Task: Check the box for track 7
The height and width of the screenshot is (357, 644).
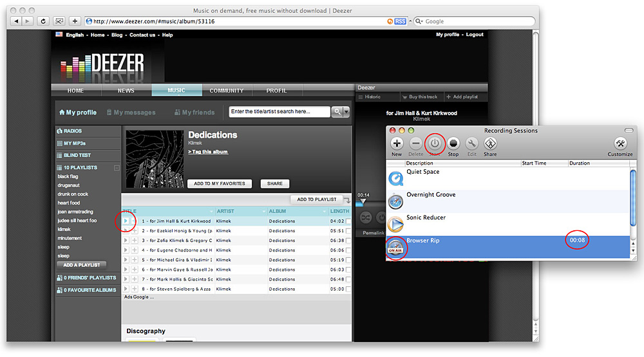Action: tap(348, 279)
